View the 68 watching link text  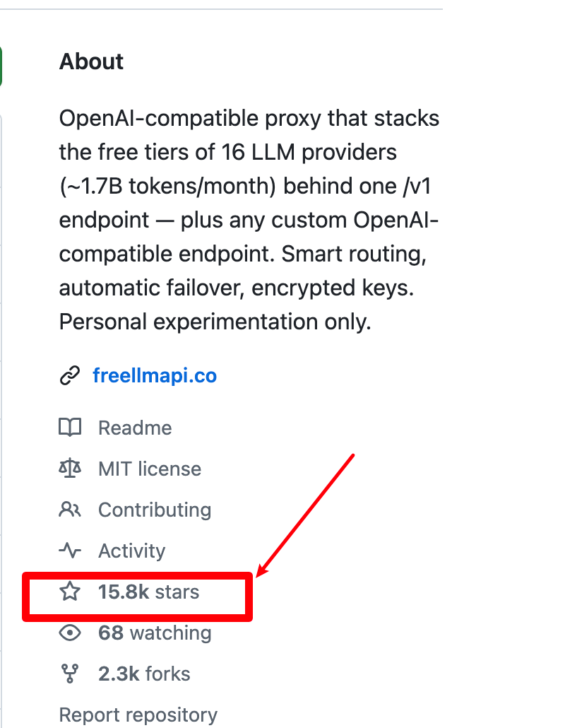tap(155, 633)
